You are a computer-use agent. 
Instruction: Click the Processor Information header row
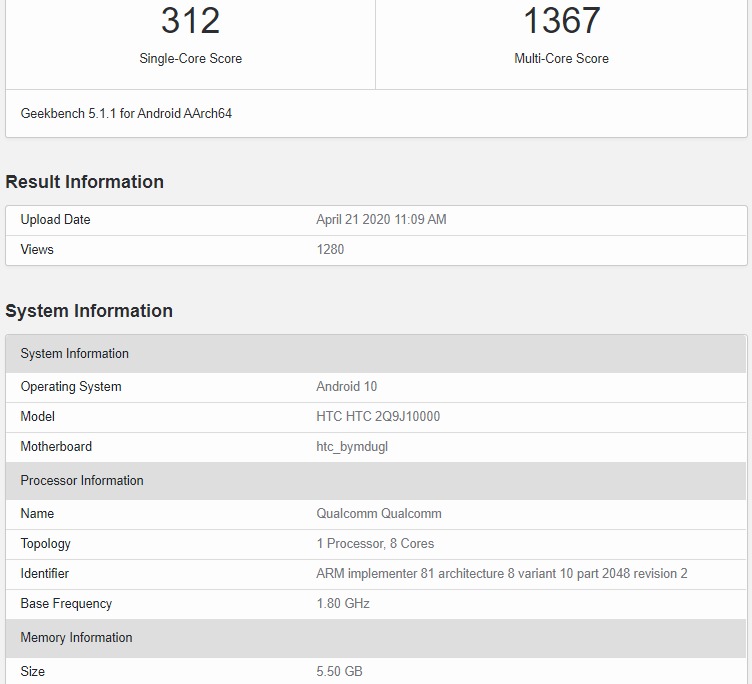click(375, 481)
